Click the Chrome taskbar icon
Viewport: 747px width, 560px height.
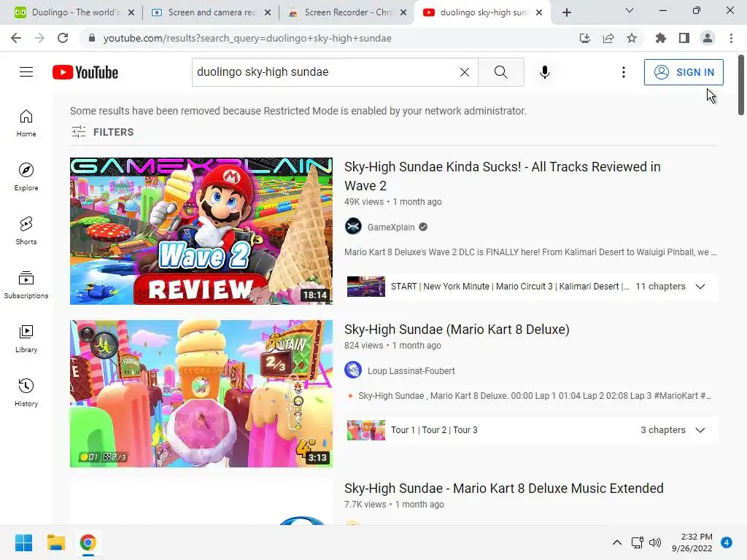click(x=88, y=542)
